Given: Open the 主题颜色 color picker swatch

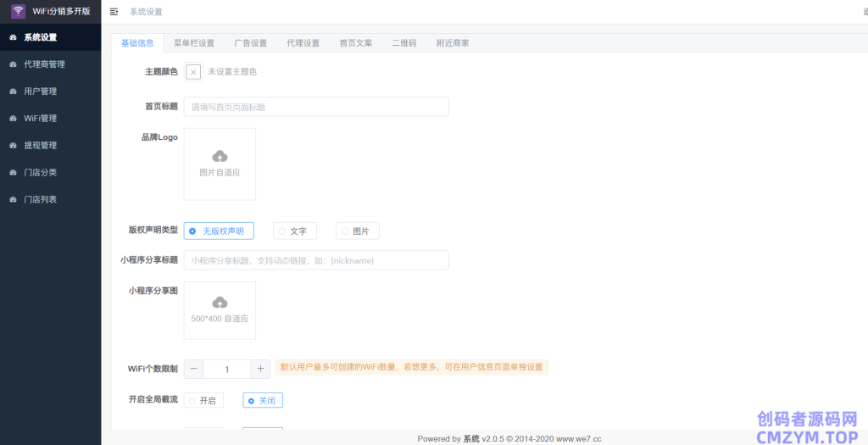Looking at the screenshot, I should (x=193, y=72).
